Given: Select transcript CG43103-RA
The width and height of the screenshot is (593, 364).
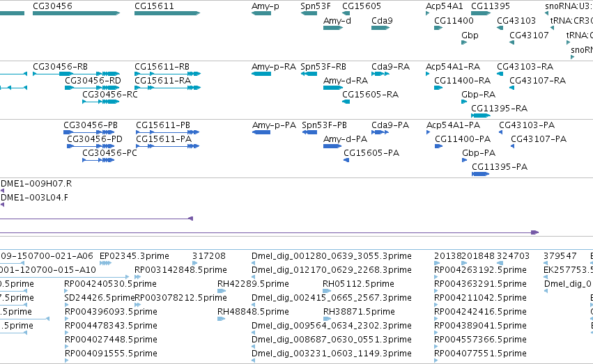Looking at the screenshot, I should (525, 67).
